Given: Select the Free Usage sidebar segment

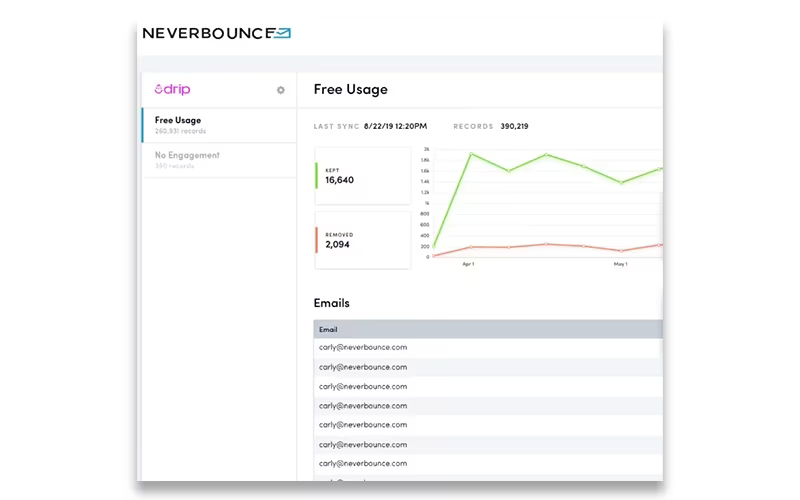Looking at the screenshot, I should click(219, 125).
